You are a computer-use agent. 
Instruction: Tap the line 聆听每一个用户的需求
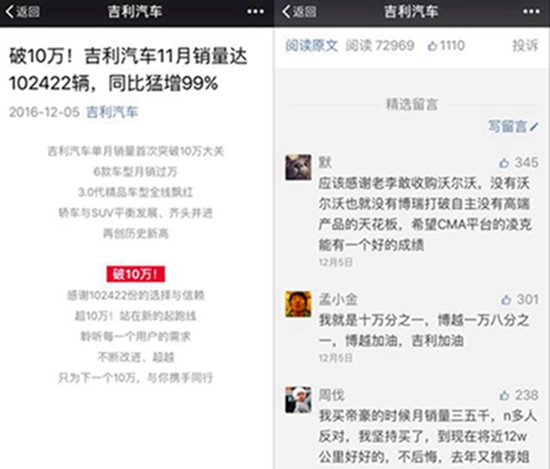[136, 337]
